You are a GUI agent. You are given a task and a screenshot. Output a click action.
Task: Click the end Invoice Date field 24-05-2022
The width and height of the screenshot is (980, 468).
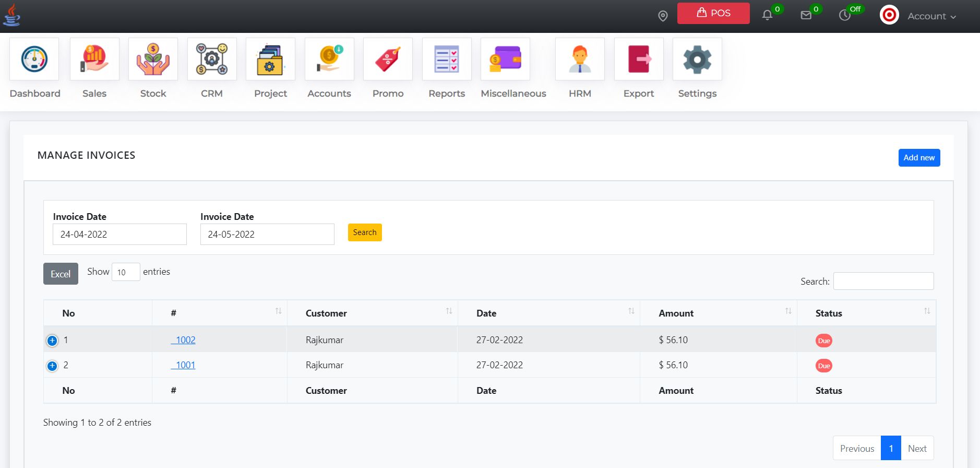coord(267,234)
